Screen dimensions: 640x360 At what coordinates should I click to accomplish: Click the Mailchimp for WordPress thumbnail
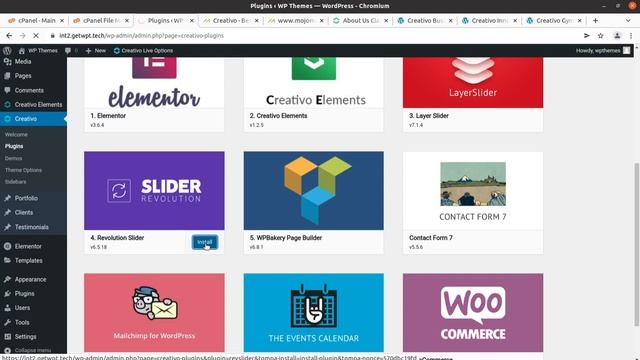(x=154, y=312)
